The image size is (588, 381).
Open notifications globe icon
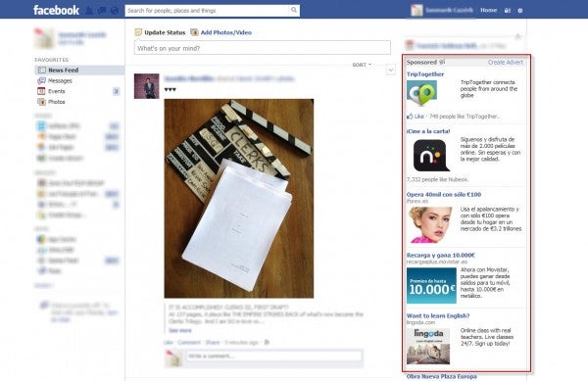pyautogui.click(x=115, y=11)
